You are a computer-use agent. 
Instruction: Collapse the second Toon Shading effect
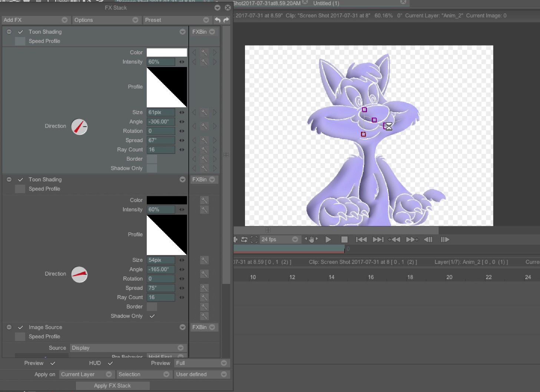point(9,180)
